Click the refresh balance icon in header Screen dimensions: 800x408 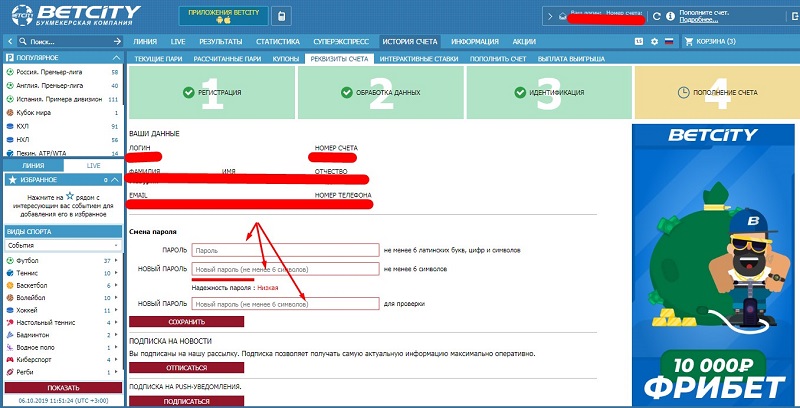click(x=655, y=17)
